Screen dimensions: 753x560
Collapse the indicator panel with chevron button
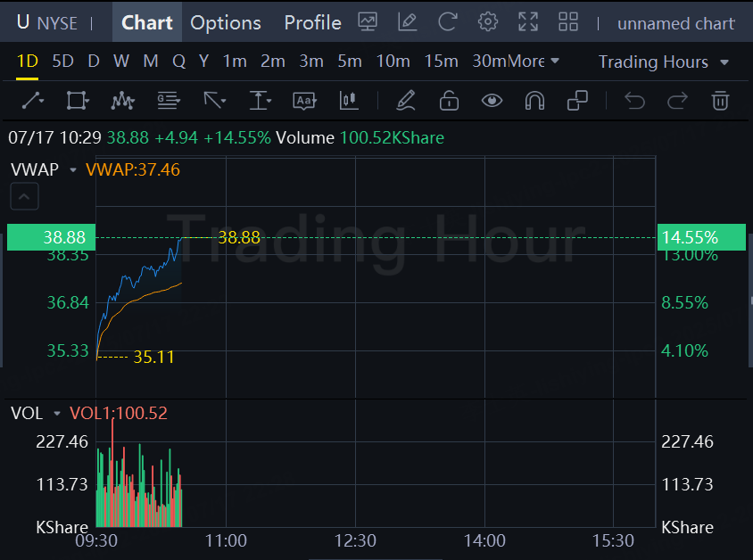pos(24,197)
